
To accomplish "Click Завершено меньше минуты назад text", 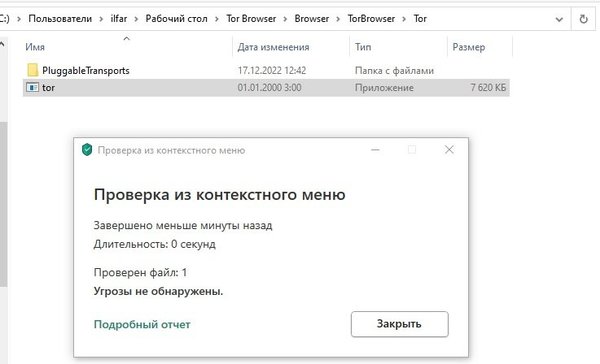I will tap(183, 225).
